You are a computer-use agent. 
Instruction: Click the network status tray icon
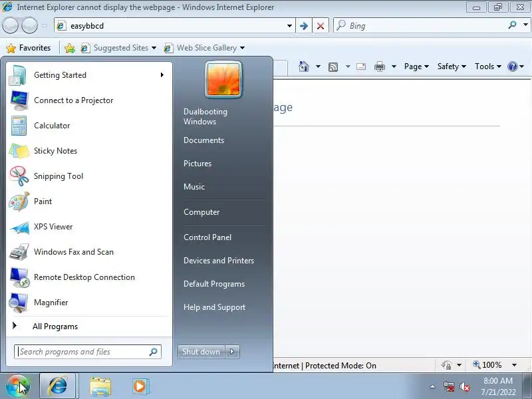[449, 386]
